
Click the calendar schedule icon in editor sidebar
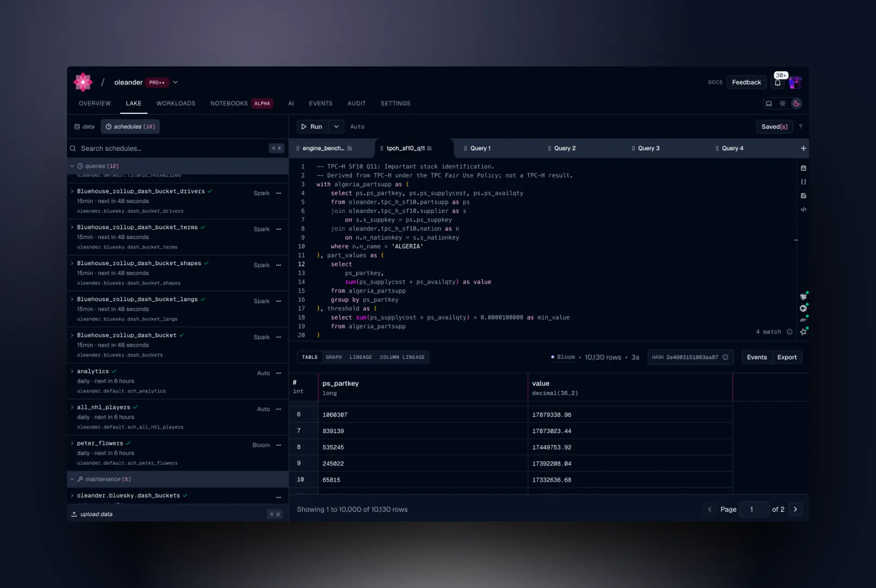(x=803, y=168)
